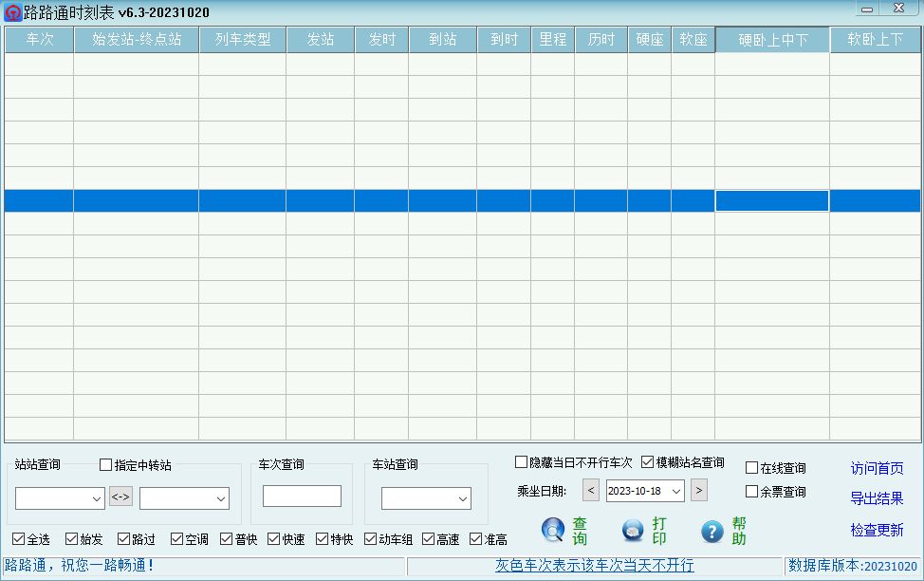Go to previous travel date
Screen dimensions: 924x581
(x=591, y=490)
